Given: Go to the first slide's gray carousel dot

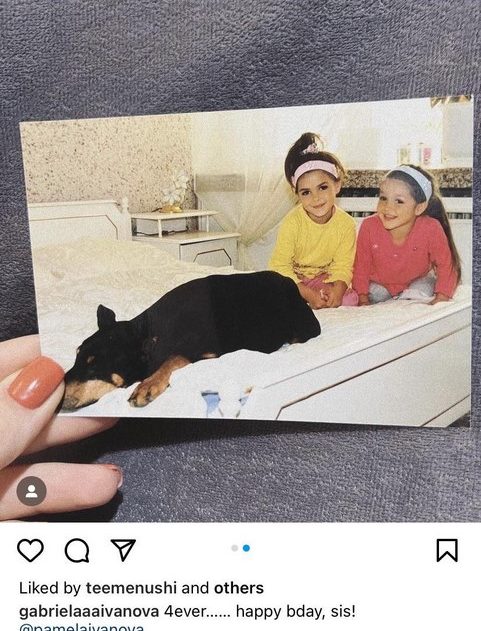Looking at the screenshot, I should coord(235,548).
